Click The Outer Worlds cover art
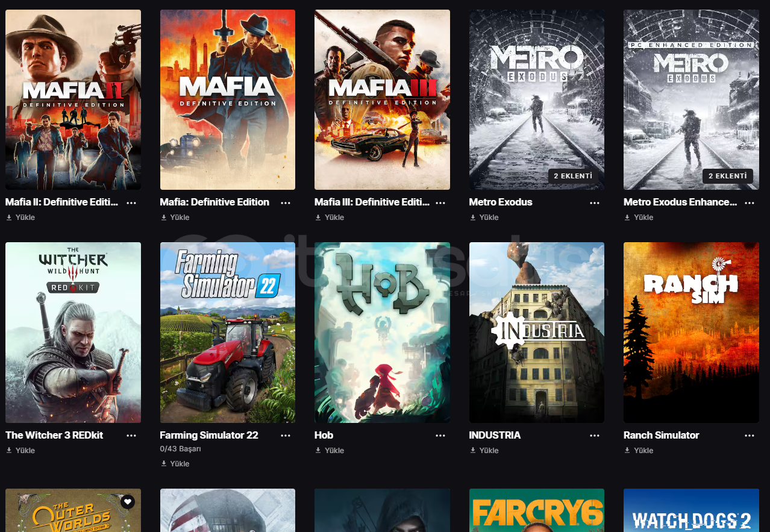Screen dimensions: 770x532 73,510
